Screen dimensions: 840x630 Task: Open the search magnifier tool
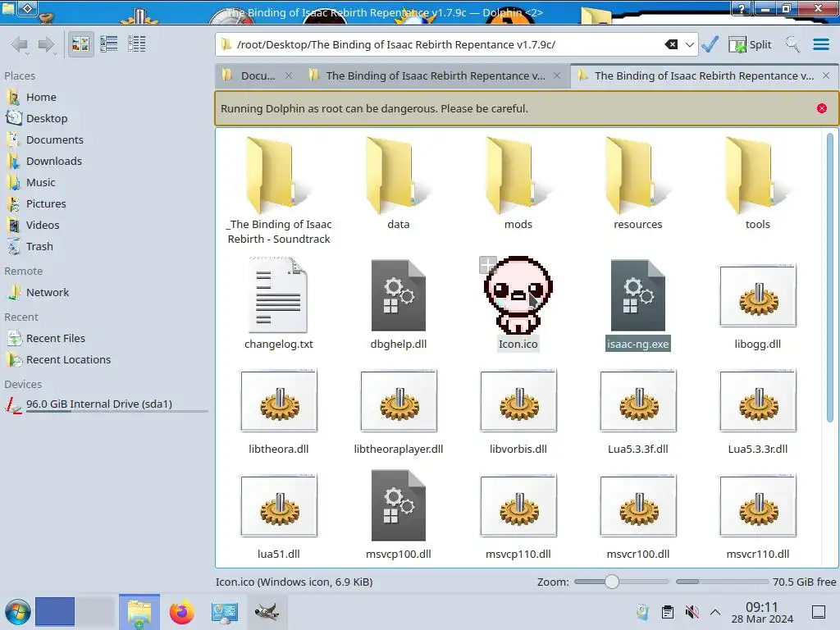[x=792, y=44]
